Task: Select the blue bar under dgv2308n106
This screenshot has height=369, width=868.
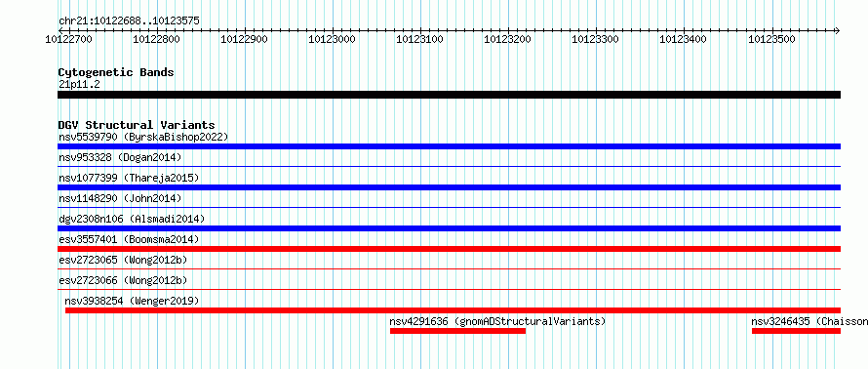Action: tap(449, 228)
